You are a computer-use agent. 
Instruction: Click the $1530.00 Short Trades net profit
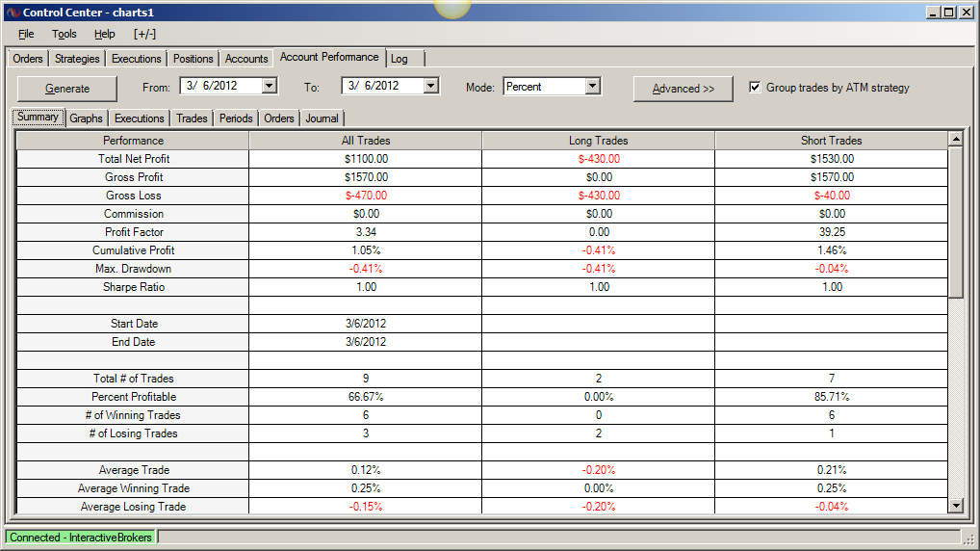point(832,159)
